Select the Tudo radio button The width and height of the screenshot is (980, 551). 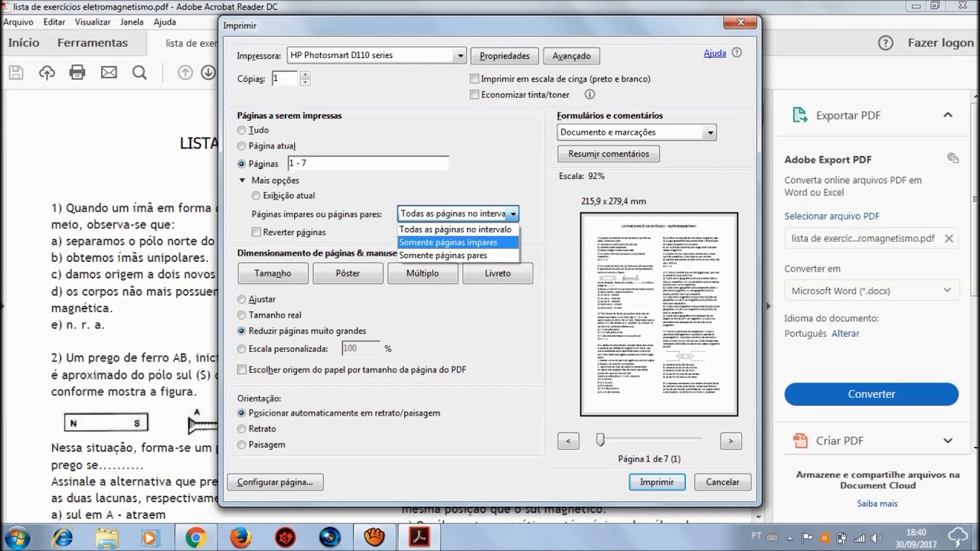[x=242, y=130]
